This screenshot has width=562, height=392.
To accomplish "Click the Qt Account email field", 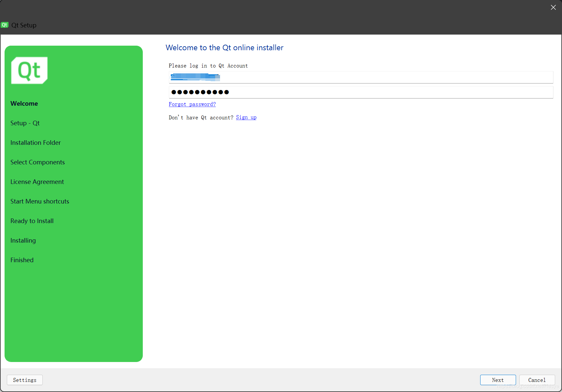I will (361, 77).
